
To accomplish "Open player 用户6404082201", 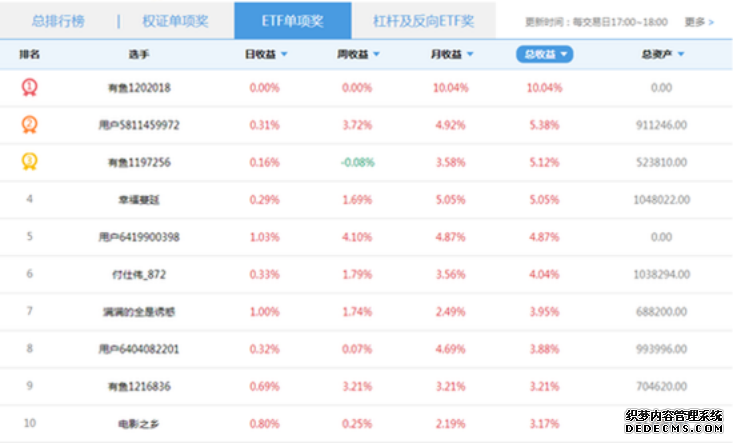I will pyautogui.click(x=139, y=349).
